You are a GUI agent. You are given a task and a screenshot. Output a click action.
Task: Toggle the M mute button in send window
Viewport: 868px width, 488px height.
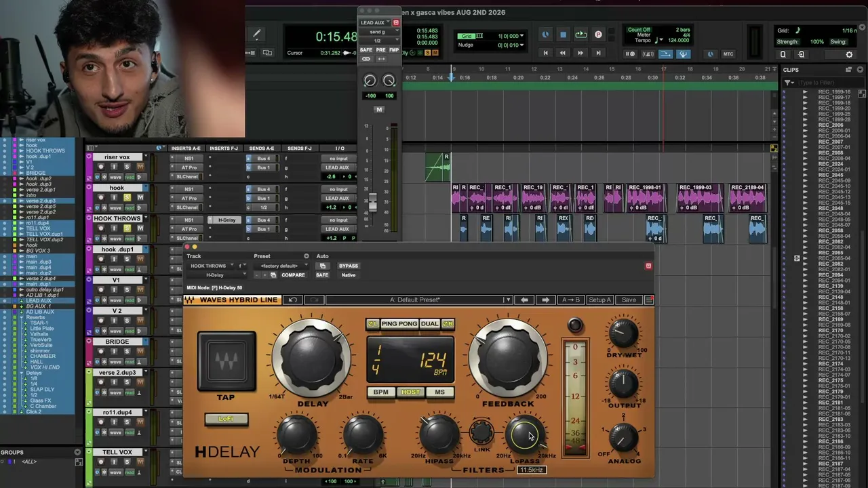(379, 109)
